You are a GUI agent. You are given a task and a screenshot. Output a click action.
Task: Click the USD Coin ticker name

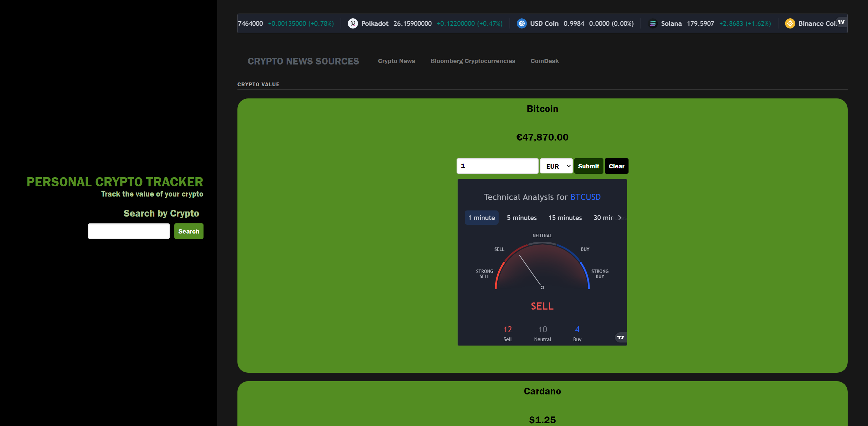pos(544,23)
